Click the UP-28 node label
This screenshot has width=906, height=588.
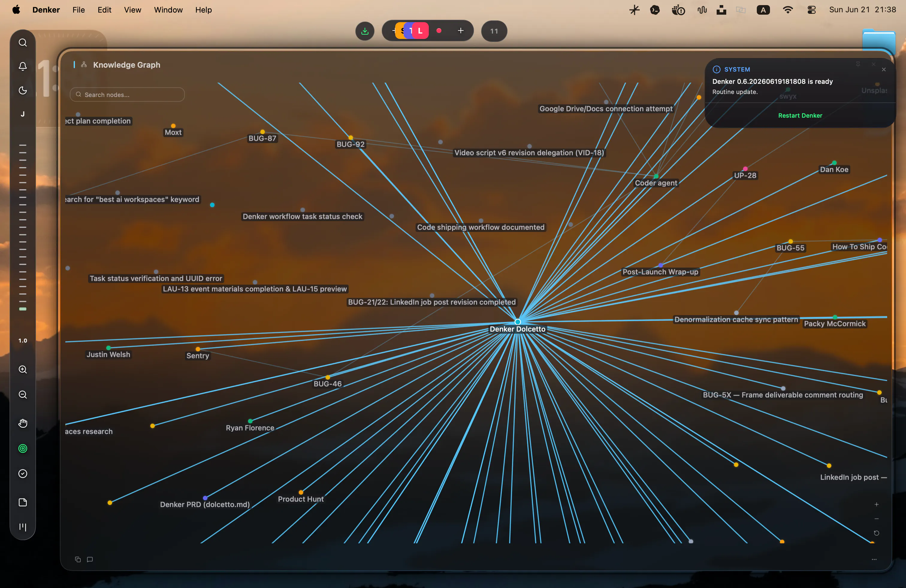[745, 175]
